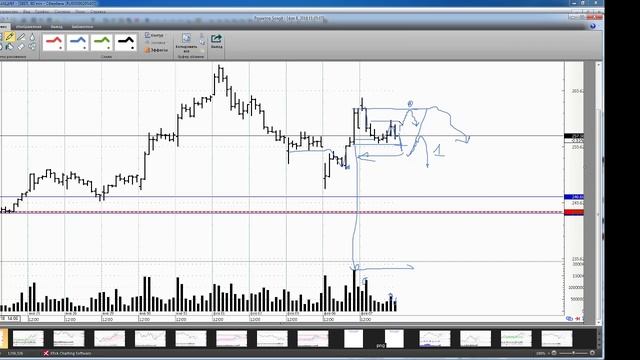This screenshot has width=640, height=360.
Task: Choose the green pen style
Action: point(102,42)
